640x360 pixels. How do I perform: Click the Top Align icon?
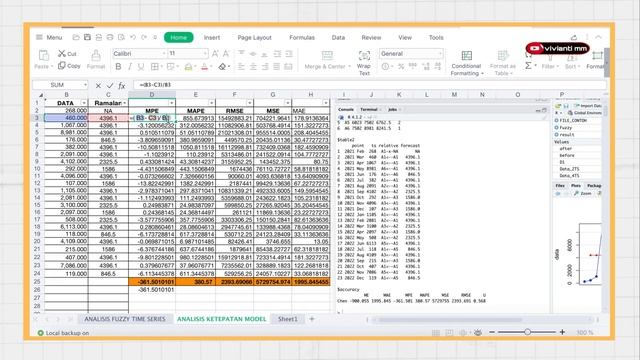pyautogui.click(x=241, y=53)
